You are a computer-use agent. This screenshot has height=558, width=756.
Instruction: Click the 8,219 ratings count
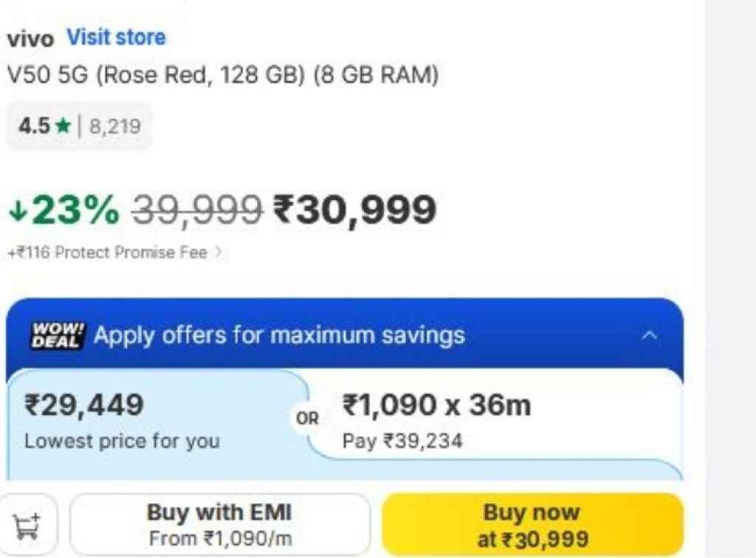(x=114, y=126)
